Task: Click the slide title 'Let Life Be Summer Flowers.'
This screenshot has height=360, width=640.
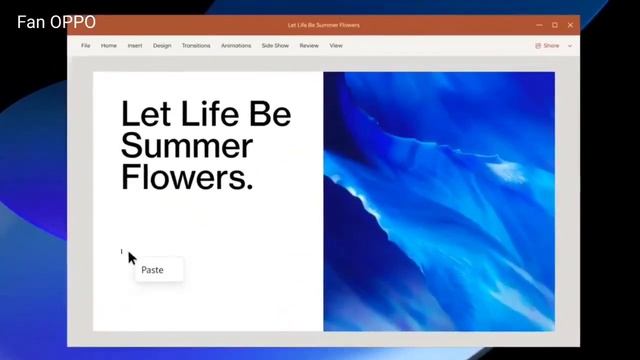Action: point(206,145)
